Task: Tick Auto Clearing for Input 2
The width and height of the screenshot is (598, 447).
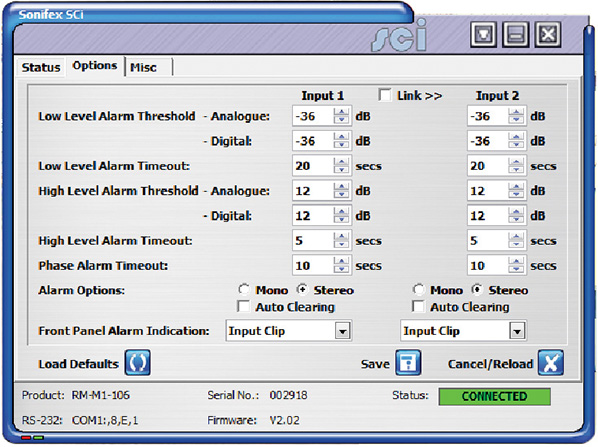Action: click(418, 306)
